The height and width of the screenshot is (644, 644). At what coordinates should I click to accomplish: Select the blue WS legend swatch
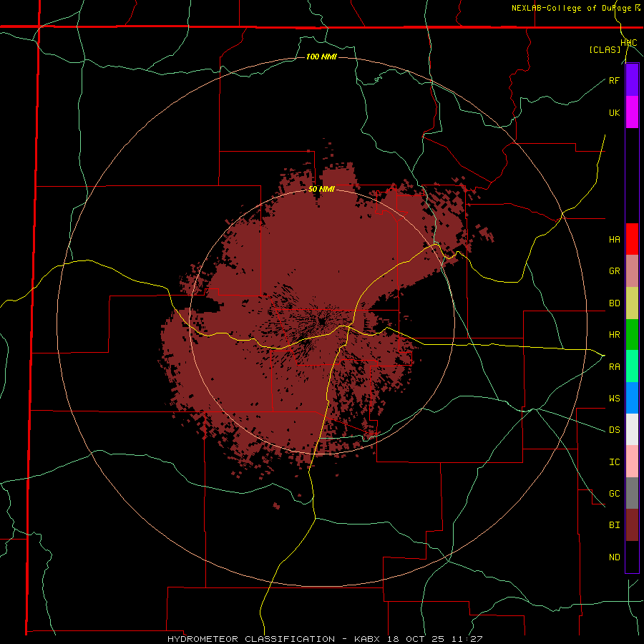tap(632, 398)
